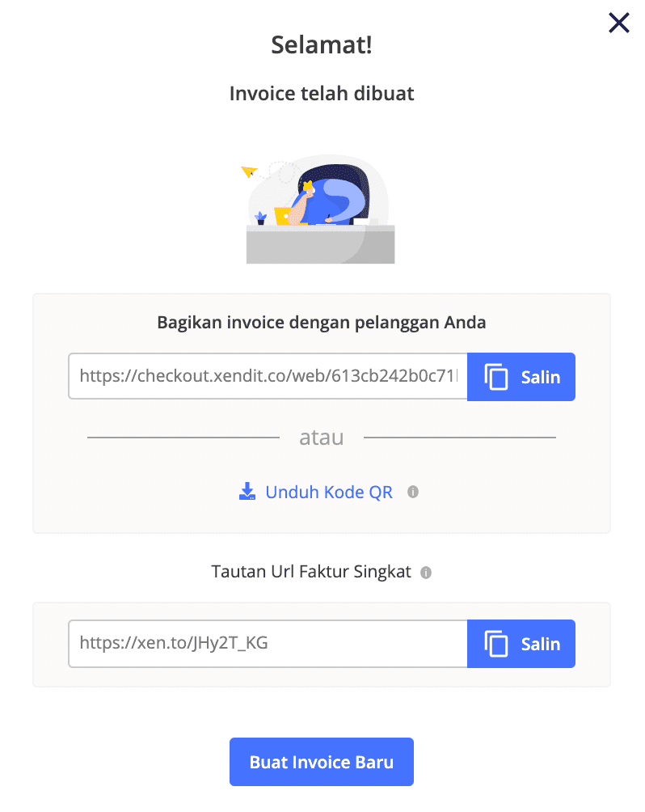The height and width of the screenshot is (812, 645).
Task: Click the info icon next to Unduh Kode QR
Action: click(413, 492)
